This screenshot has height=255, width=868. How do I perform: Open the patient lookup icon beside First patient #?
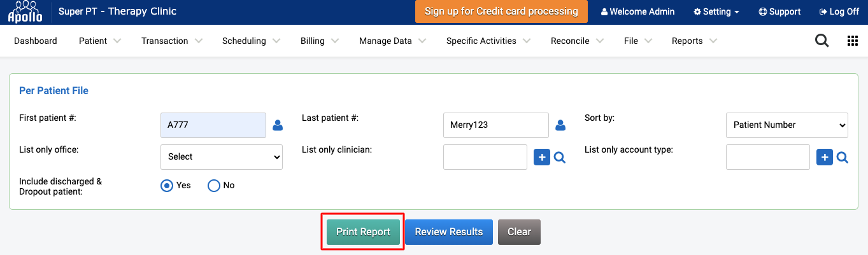(278, 125)
